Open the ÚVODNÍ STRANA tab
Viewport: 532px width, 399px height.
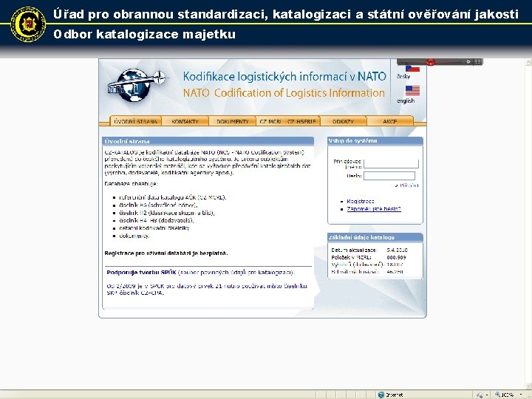136,121
